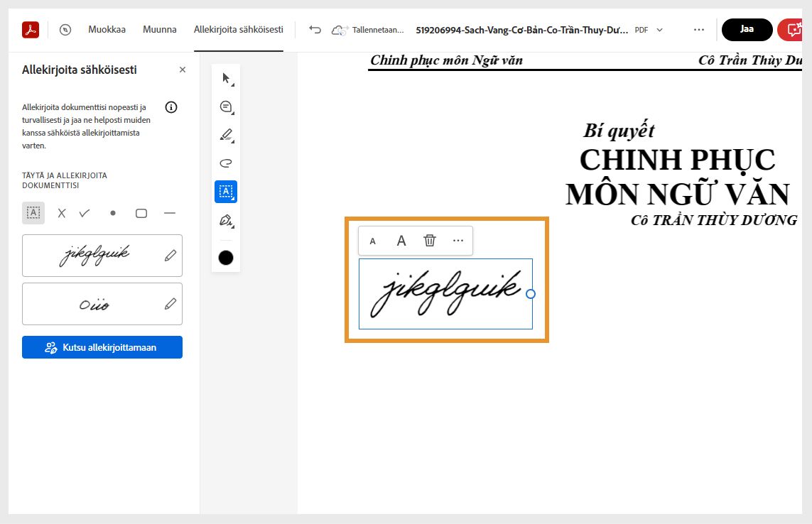
Task: Click the 'CHINH PHỤC' document title
Action: point(677,160)
